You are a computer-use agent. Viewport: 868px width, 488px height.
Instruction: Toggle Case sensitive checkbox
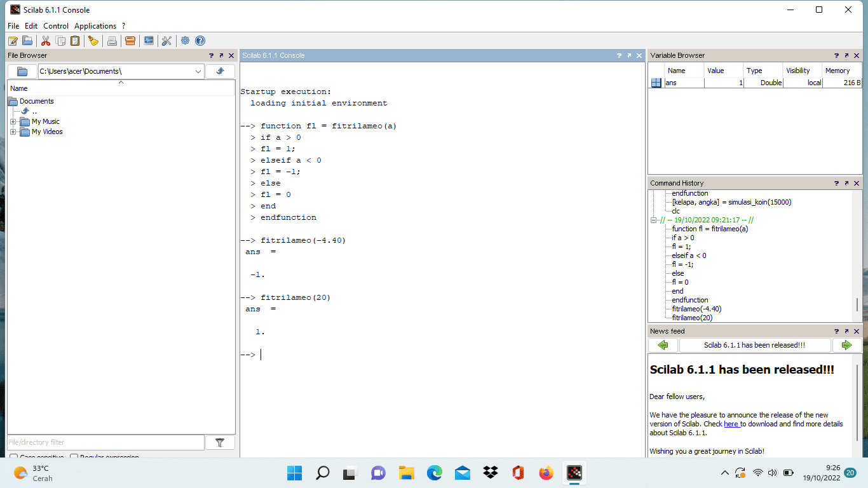coord(13,457)
